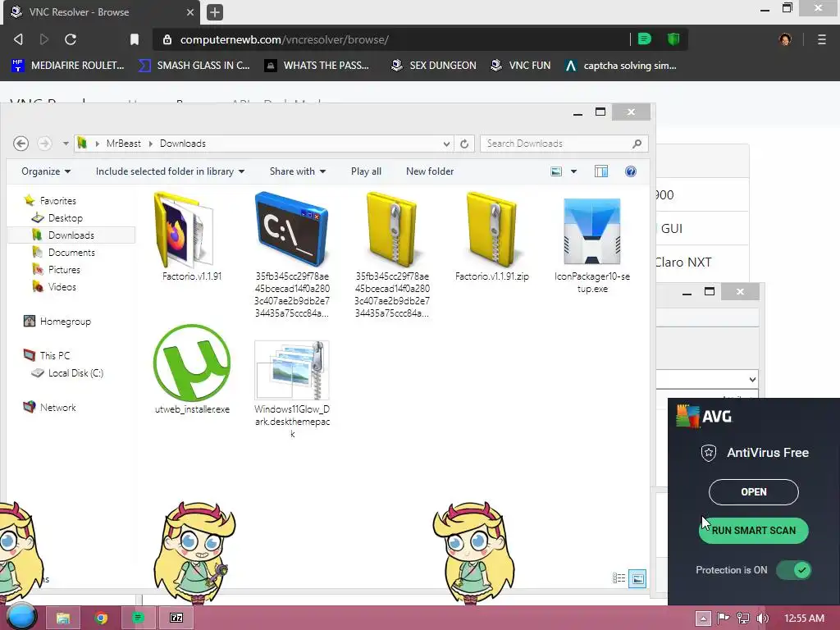Open File Explorer from taskbar
This screenshot has height=630, width=840.
(x=62, y=618)
